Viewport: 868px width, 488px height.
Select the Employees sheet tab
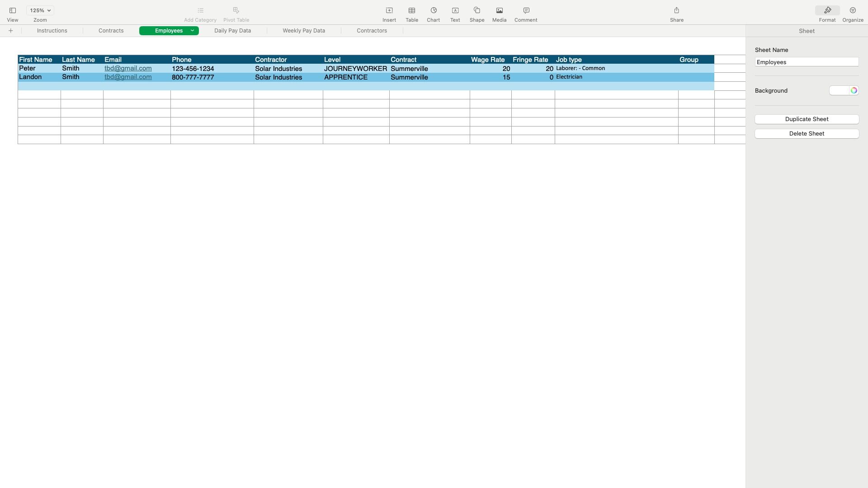(x=169, y=31)
